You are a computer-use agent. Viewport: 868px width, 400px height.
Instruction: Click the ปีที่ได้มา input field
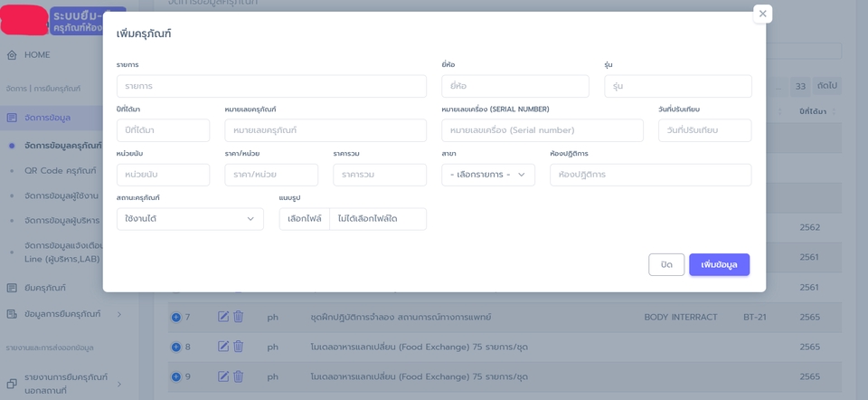164,130
